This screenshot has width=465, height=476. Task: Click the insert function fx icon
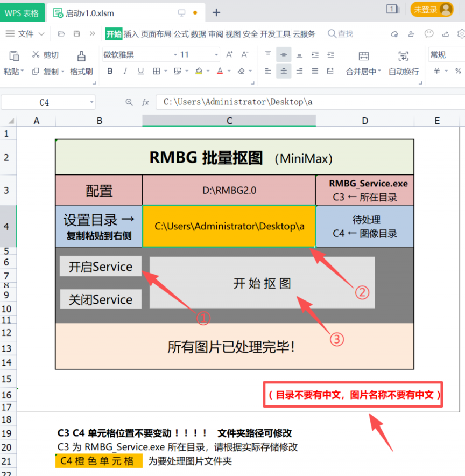[x=145, y=102]
